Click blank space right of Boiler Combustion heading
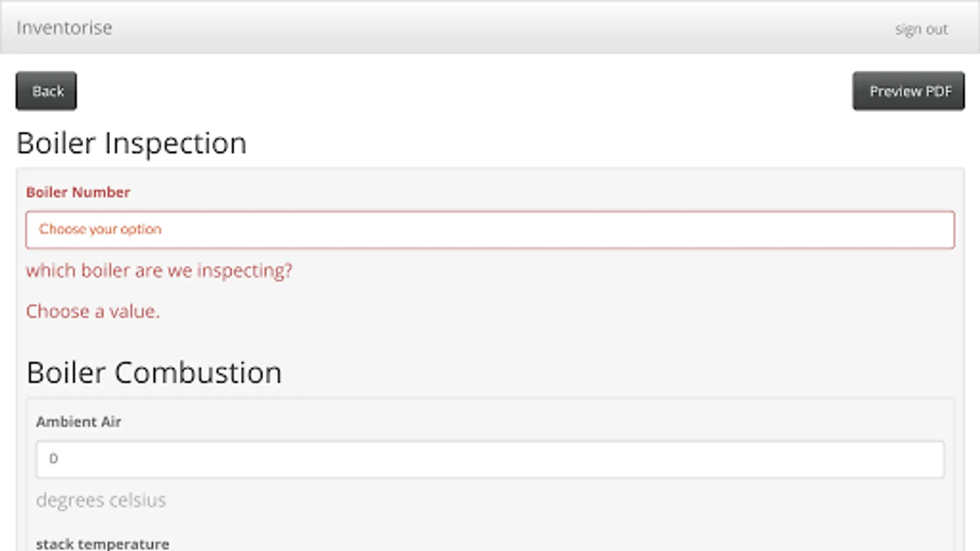This screenshot has width=980, height=551. tap(612, 372)
